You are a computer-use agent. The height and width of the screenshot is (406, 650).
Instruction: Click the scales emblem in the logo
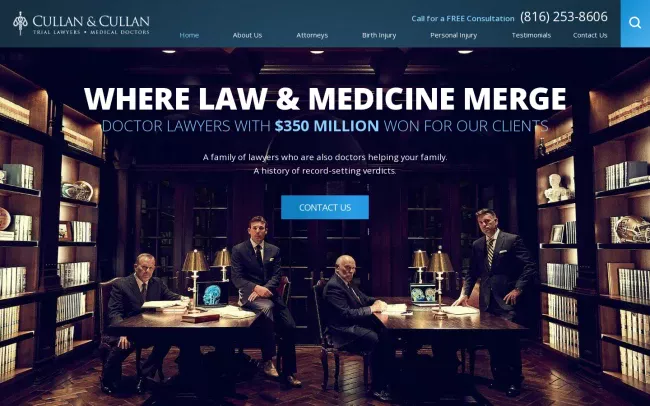[20, 23]
